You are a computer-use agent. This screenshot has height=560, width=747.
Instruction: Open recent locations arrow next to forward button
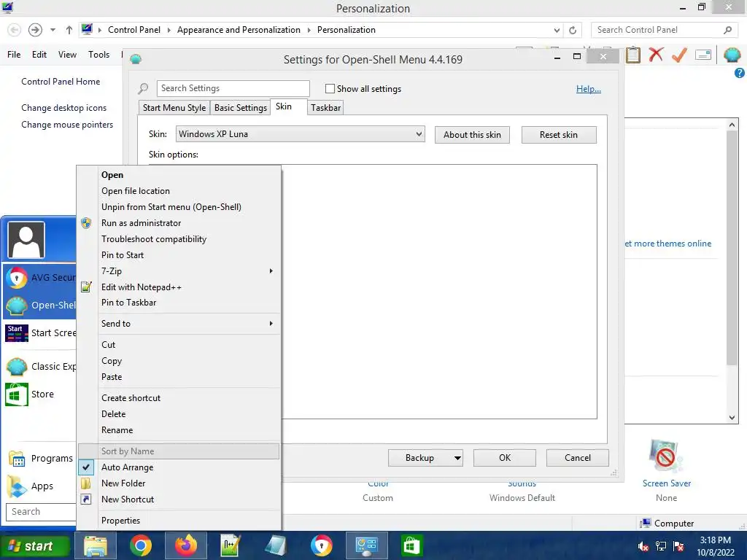[53, 30]
